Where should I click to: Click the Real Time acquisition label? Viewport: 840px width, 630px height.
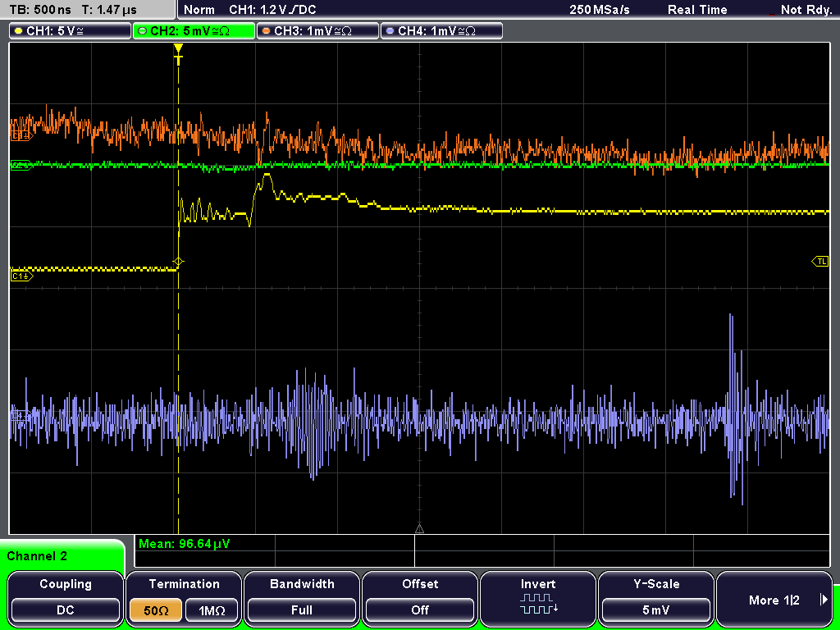pos(697,10)
